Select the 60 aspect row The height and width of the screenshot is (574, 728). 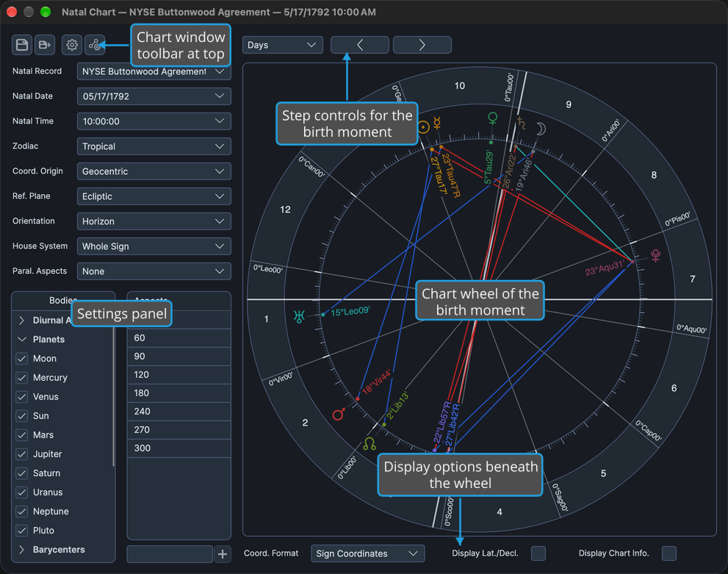click(179, 338)
